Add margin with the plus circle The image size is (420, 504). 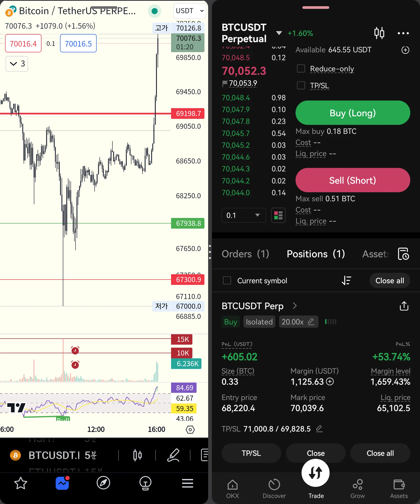pos(330,381)
